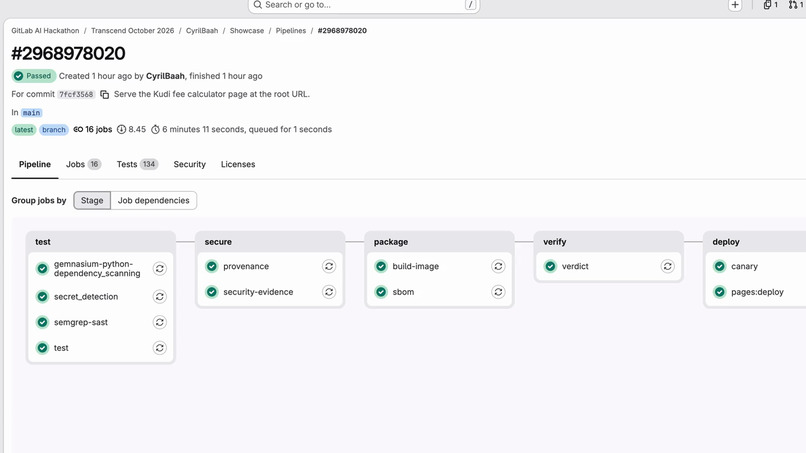Screen dimensions: 806x453
Task: Open the provenance job
Action: (x=246, y=266)
